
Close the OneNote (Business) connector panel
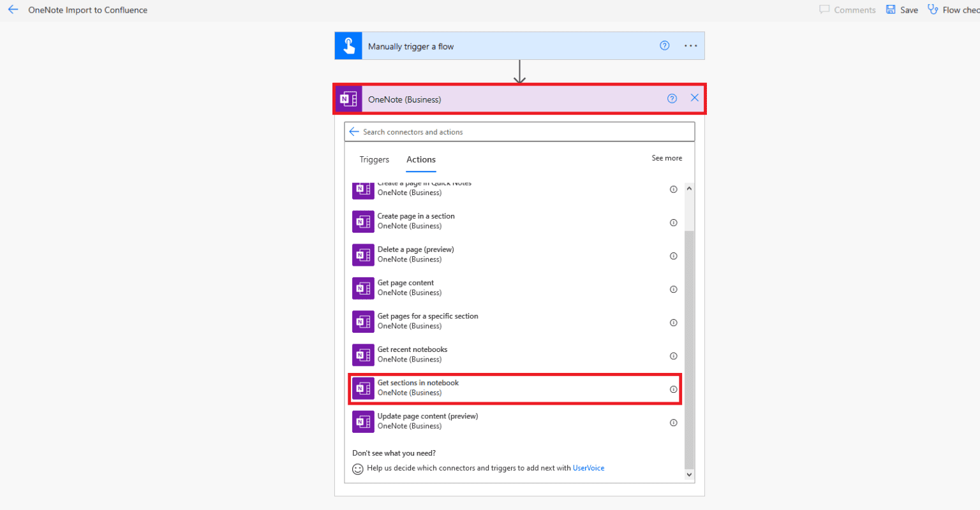pyautogui.click(x=694, y=98)
